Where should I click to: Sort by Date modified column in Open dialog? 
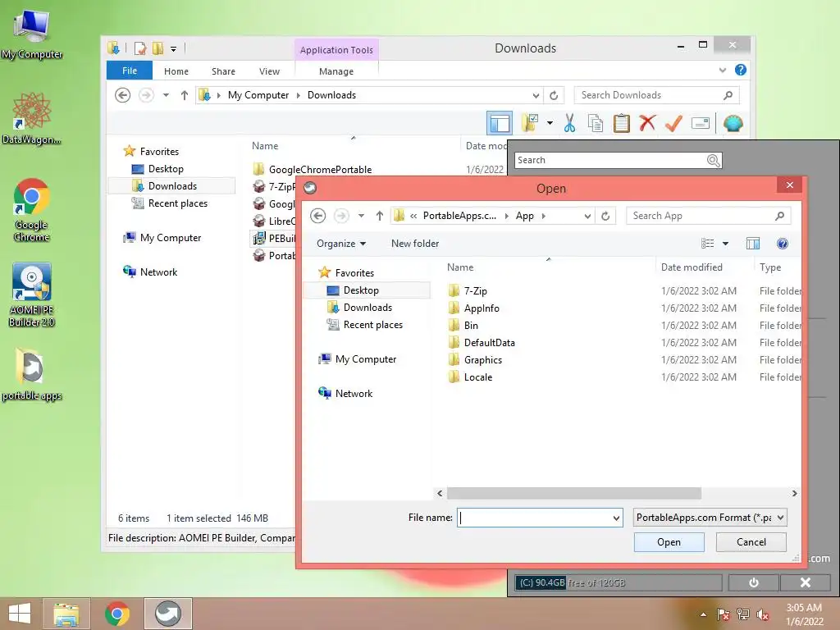[691, 267]
